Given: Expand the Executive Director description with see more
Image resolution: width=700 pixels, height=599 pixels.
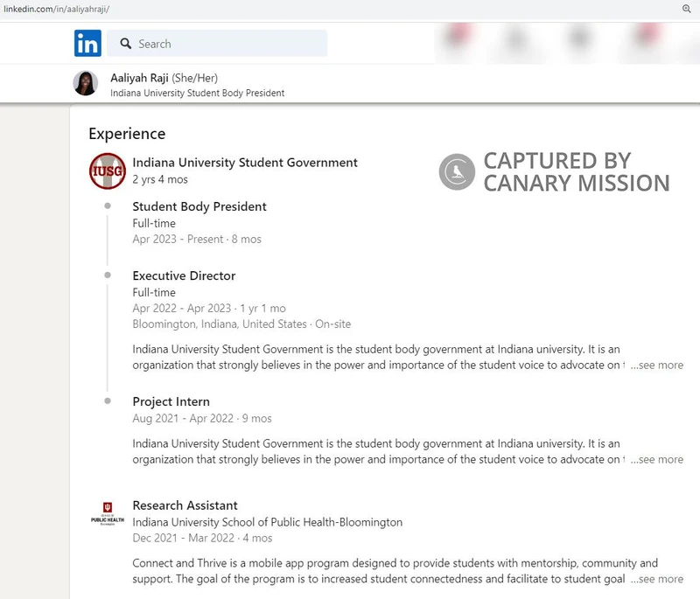Looking at the screenshot, I should (657, 365).
